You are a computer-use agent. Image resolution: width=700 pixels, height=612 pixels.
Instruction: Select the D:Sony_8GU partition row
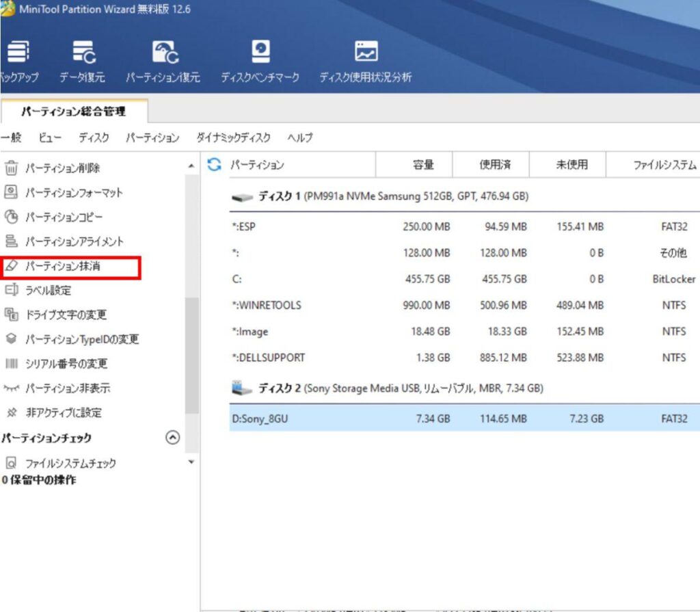pyautogui.click(x=465, y=418)
